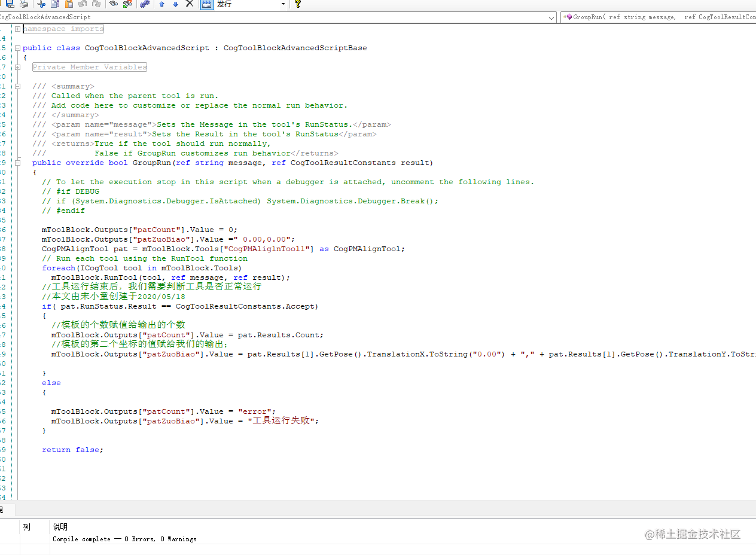The image size is (756, 555).
Task: Click the line setting patCount Value = 0
Action: tap(139, 230)
